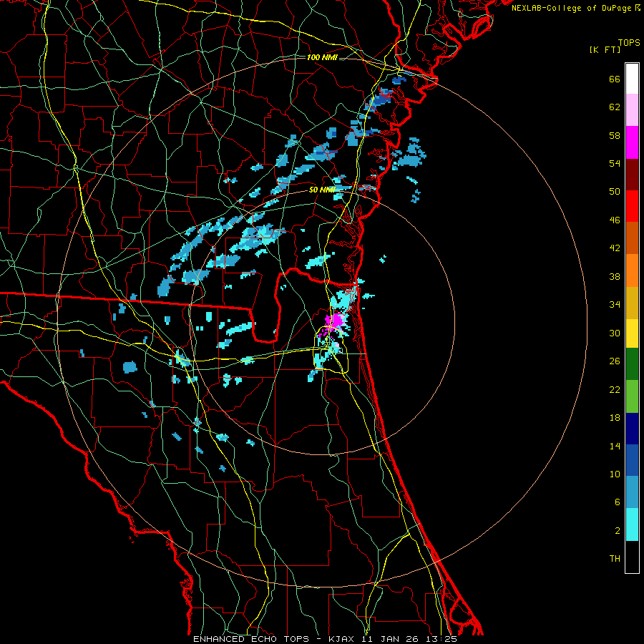Click the 30 legend value

coord(615,333)
